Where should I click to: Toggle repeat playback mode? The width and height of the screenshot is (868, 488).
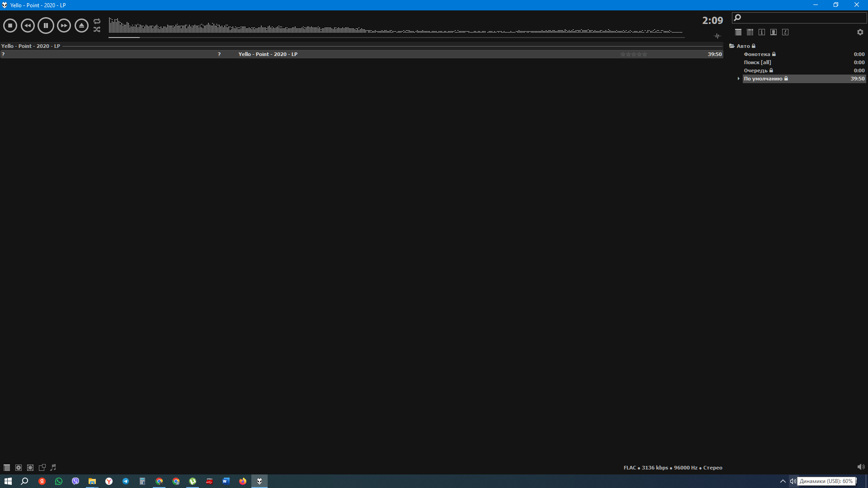click(x=97, y=21)
